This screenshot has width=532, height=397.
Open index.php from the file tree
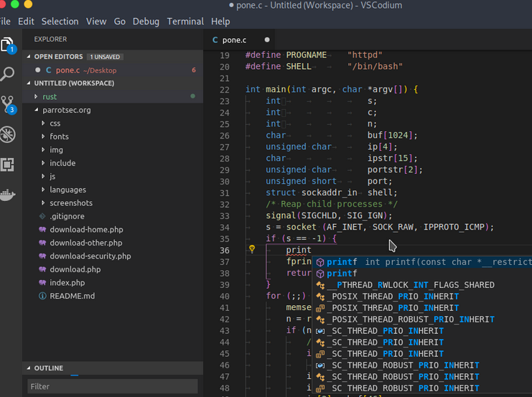67,283
